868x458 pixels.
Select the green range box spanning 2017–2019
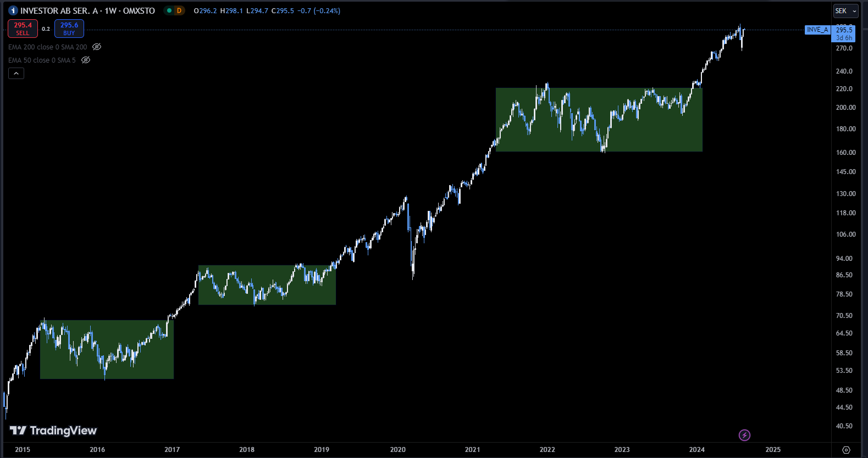point(267,285)
